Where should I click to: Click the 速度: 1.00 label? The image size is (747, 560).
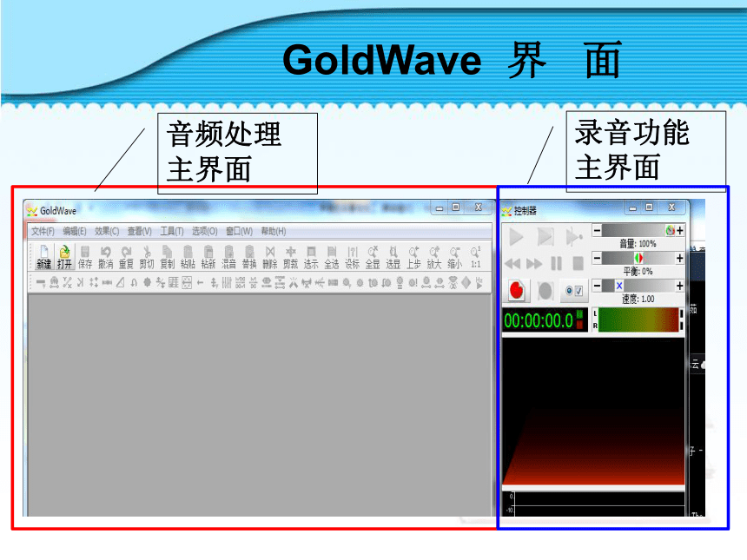click(x=638, y=299)
